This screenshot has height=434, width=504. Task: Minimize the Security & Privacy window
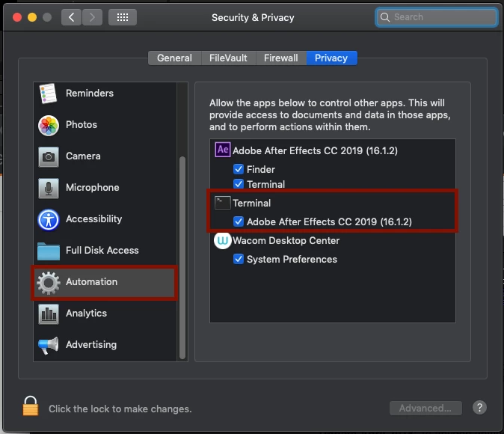coord(32,17)
